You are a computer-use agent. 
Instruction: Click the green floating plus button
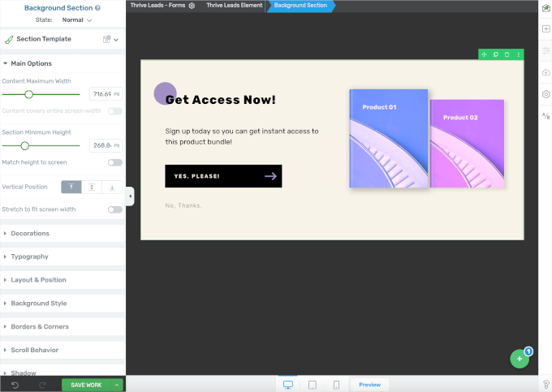(x=520, y=359)
